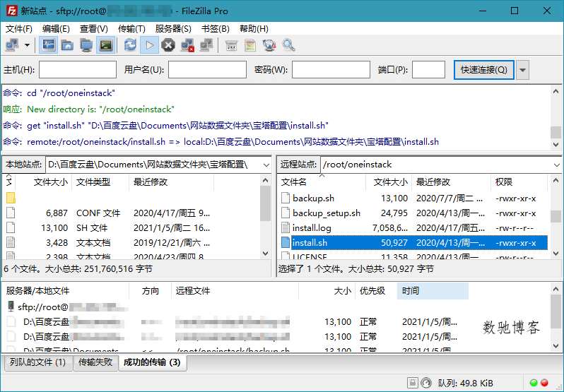Cancel the current operation icon

(x=168, y=45)
